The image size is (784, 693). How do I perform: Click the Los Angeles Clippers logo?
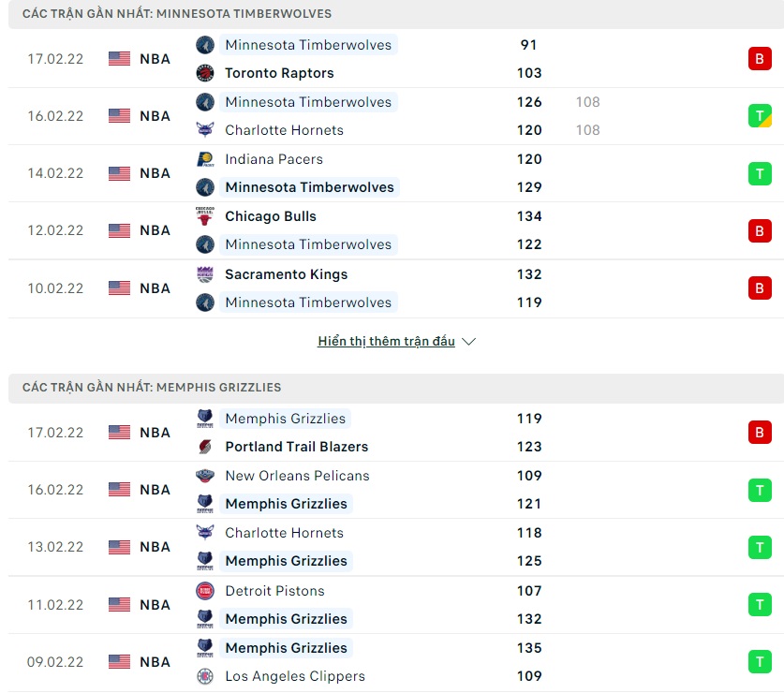205,676
